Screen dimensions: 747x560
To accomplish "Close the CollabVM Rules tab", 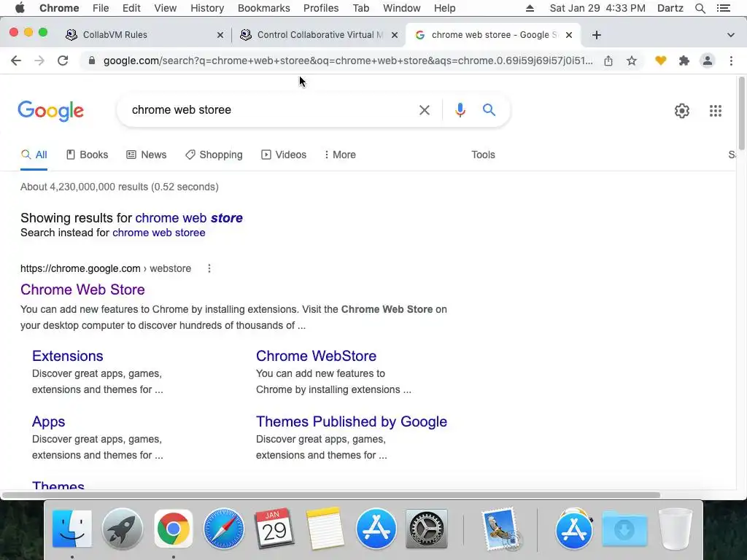I will [x=220, y=35].
